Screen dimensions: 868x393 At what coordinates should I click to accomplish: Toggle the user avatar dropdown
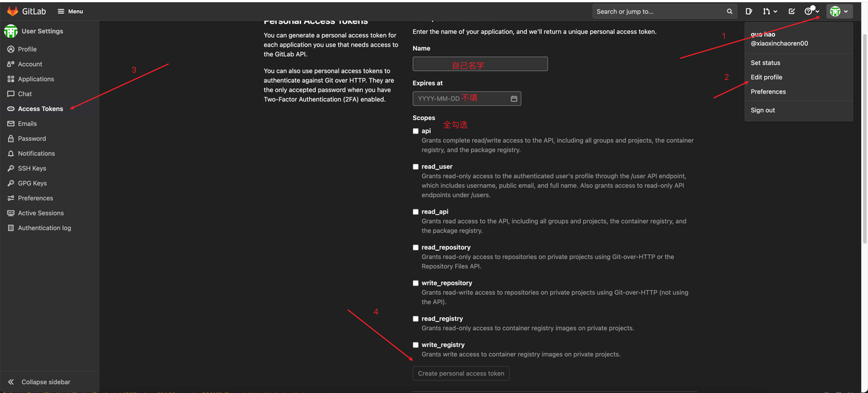[x=839, y=12]
